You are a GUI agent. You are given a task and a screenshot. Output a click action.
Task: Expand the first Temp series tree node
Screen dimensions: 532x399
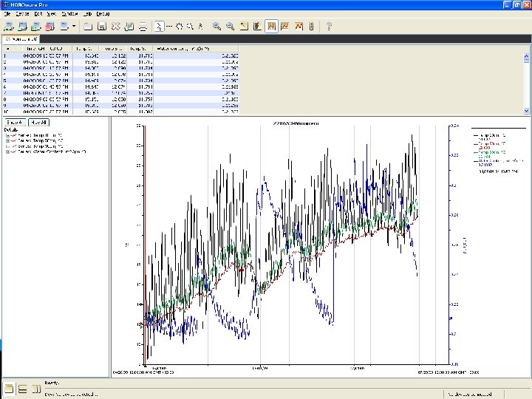pyautogui.click(x=7, y=135)
